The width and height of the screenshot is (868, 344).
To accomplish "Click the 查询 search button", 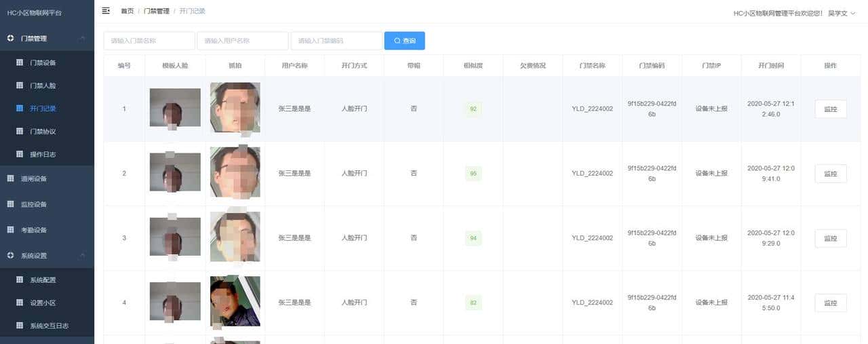I will pyautogui.click(x=404, y=41).
